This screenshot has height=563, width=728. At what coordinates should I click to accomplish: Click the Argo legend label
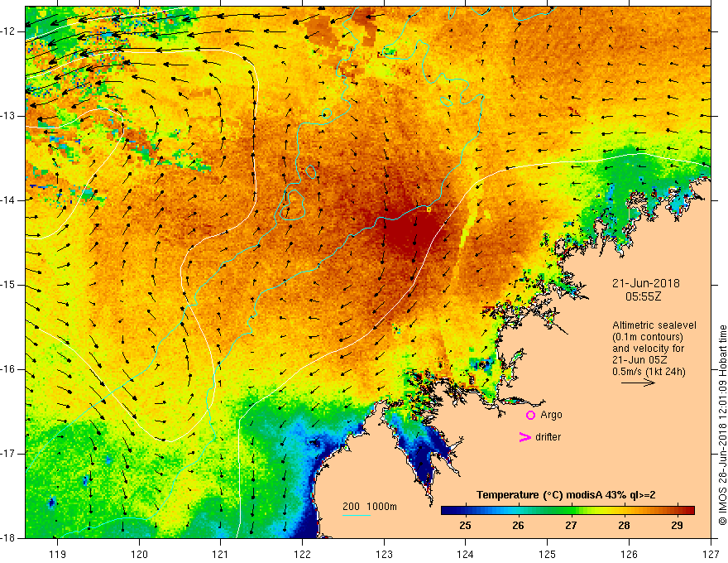click(551, 416)
